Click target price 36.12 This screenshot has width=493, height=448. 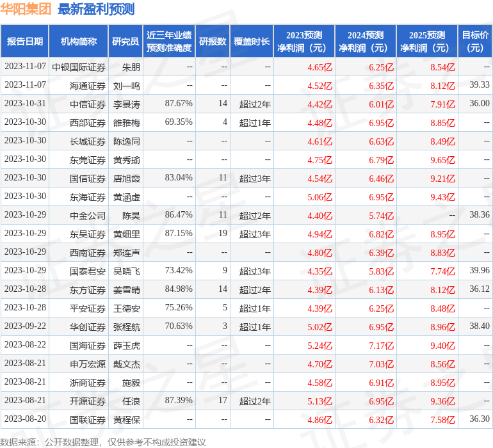pyautogui.click(x=479, y=289)
